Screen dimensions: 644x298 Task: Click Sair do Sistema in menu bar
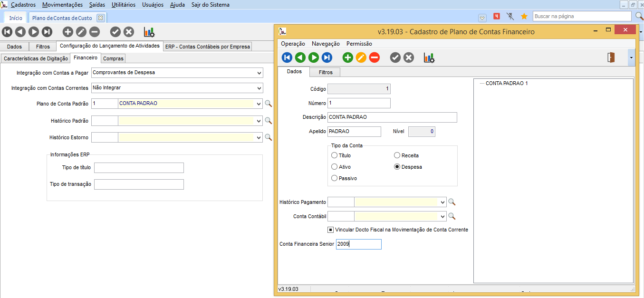click(210, 5)
